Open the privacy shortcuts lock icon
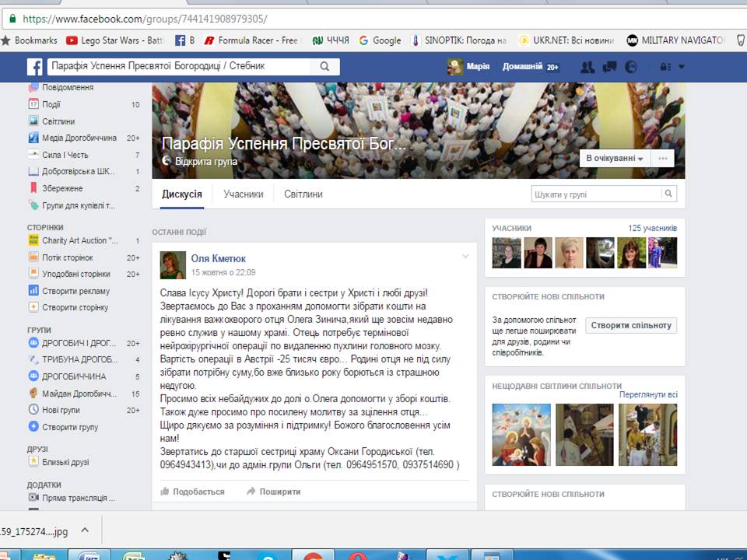Screen dimensions: 747x560 pos(665,67)
